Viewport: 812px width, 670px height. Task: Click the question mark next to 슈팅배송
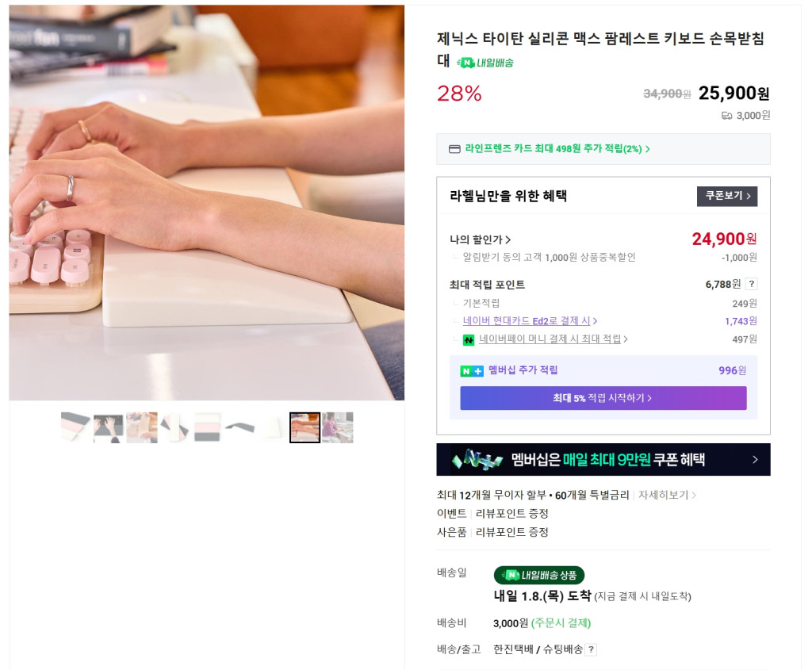pyautogui.click(x=591, y=649)
